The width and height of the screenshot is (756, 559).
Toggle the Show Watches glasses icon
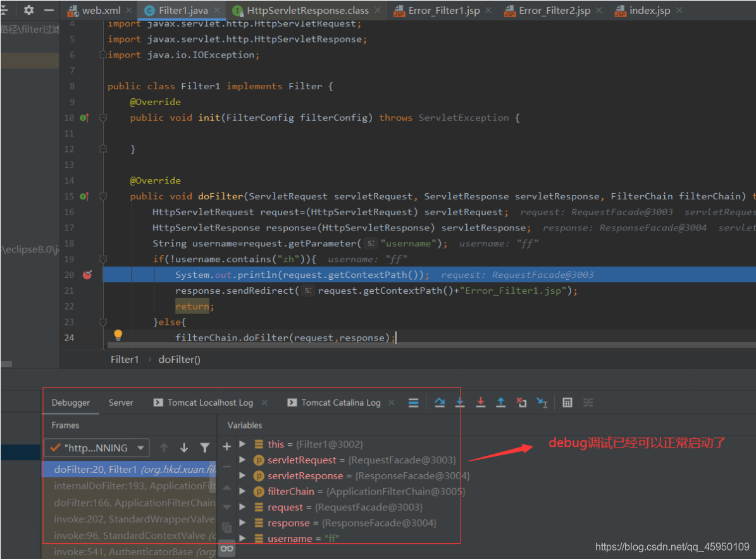pos(226,549)
